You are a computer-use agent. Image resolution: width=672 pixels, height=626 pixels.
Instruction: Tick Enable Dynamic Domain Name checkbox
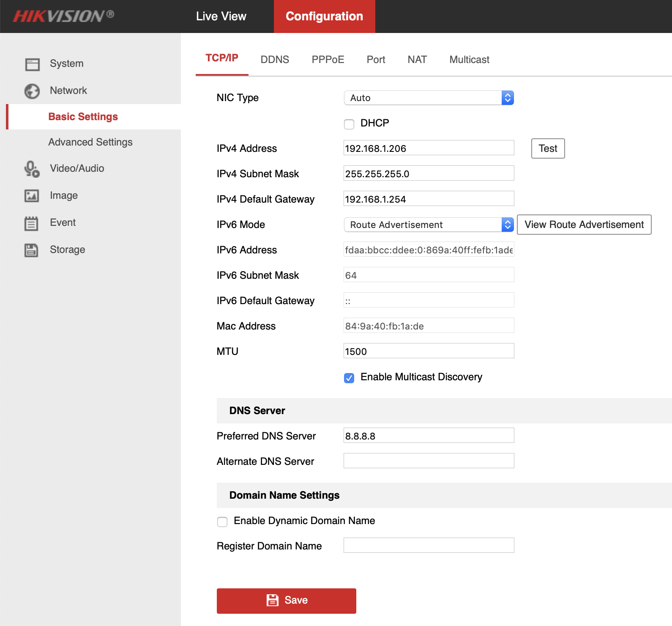222,522
